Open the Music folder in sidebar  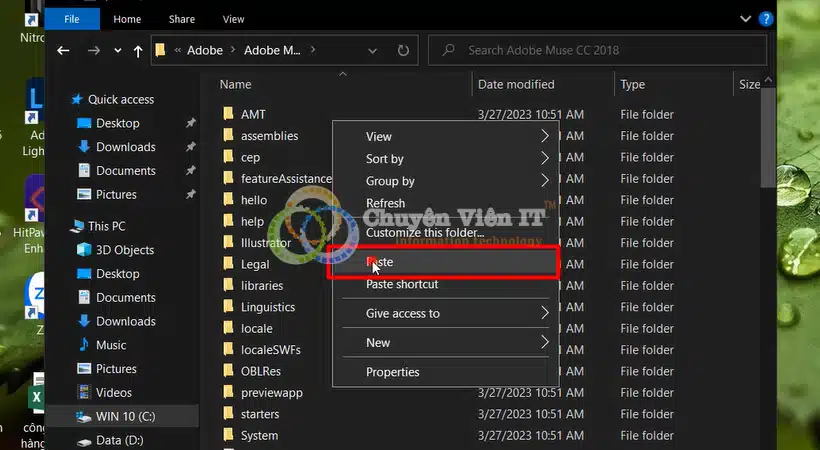click(110, 345)
